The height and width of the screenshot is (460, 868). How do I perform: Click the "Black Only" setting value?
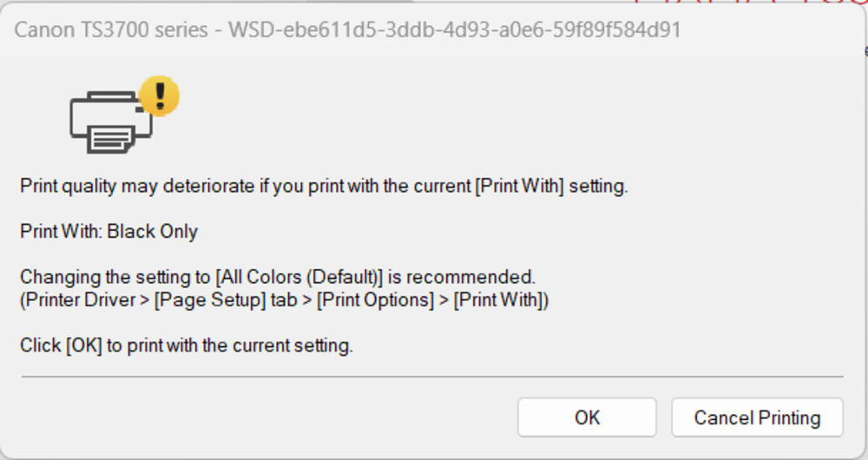pos(153,232)
